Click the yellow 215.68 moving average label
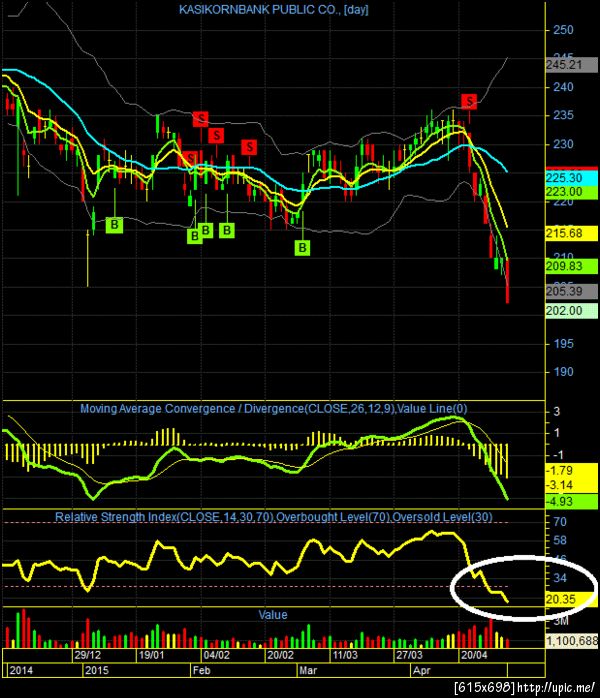 (572, 233)
